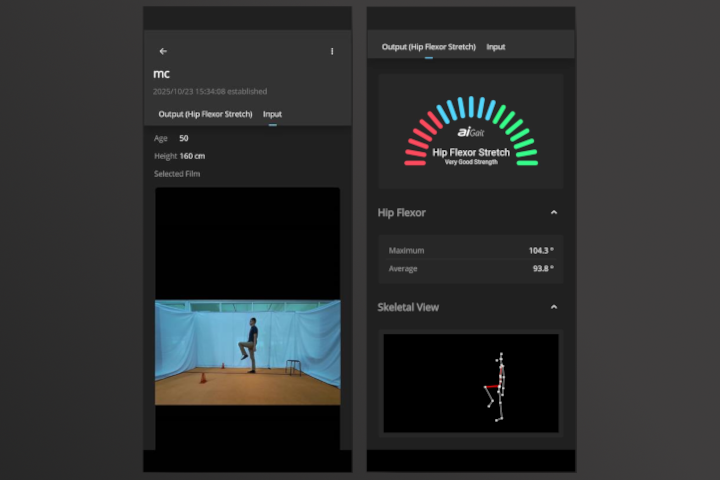Collapse the Skeletal View section chevron
This screenshot has height=480, width=720.
[554, 307]
